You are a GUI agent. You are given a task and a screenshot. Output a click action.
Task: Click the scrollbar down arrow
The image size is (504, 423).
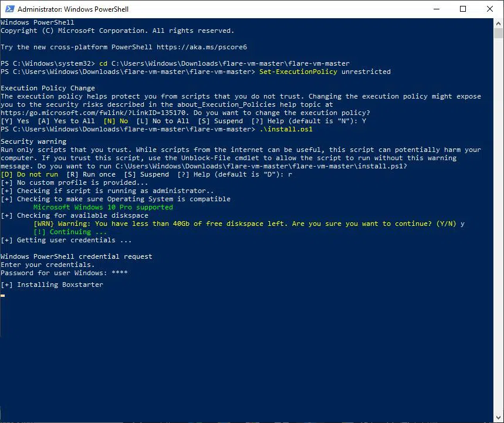pyautogui.click(x=499, y=419)
